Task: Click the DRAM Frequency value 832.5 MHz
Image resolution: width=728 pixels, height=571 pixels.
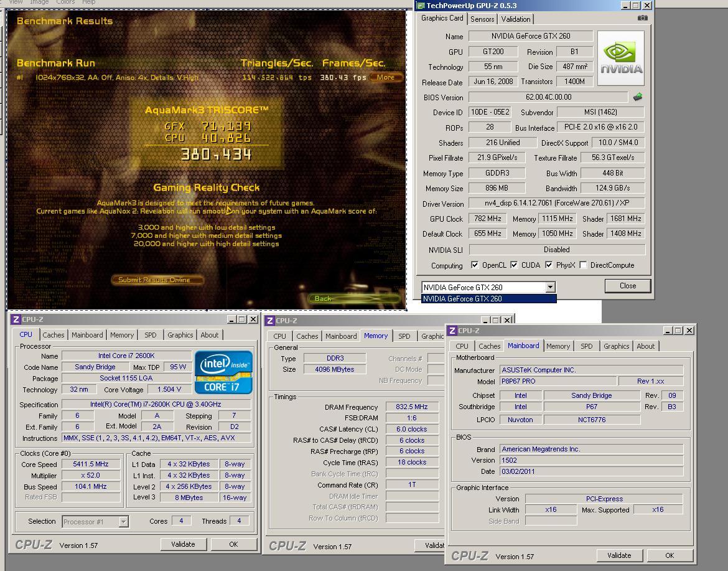Action: pos(412,407)
